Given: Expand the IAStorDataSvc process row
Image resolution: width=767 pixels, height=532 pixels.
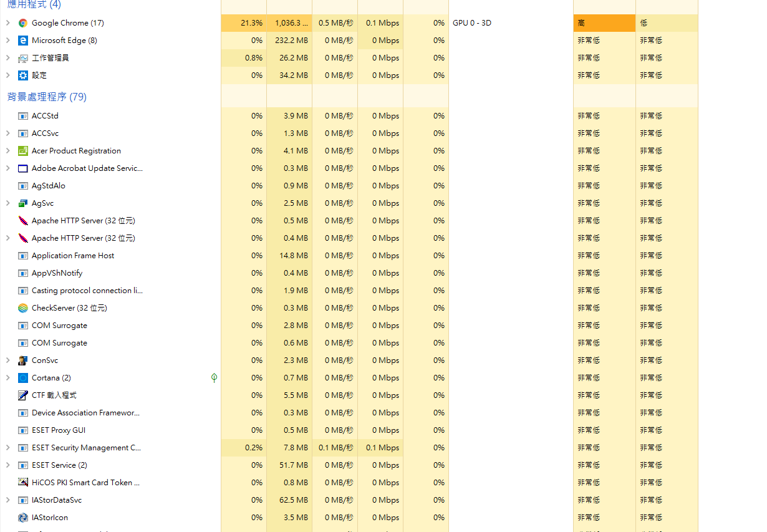Looking at the screenshot, I should click(7, 500).
